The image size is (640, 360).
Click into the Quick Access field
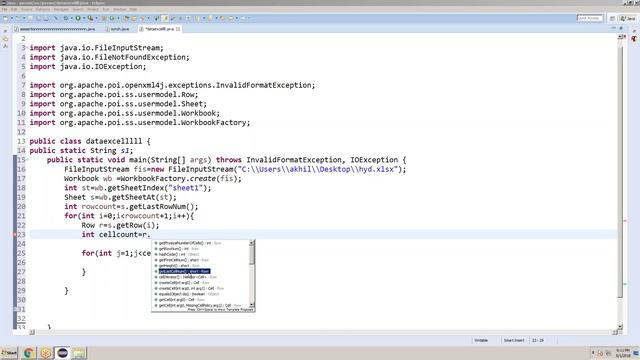point(590,18)
